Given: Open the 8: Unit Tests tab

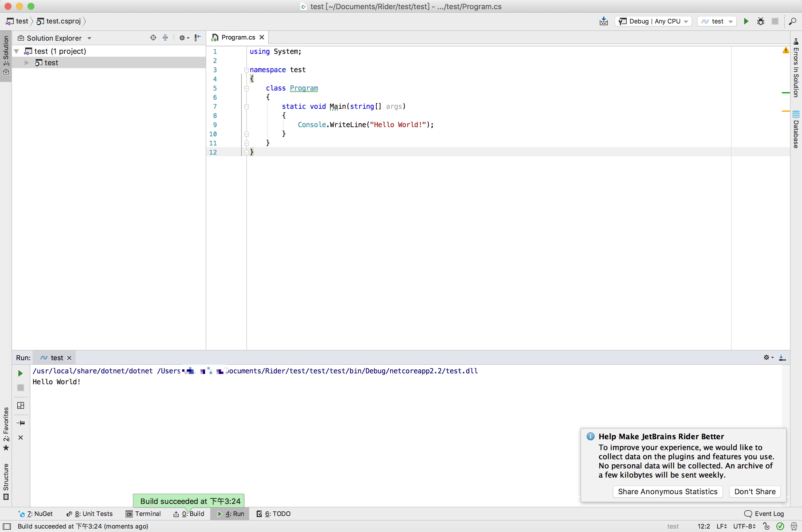Looking at the screenshot, I should tap(89, 513).
